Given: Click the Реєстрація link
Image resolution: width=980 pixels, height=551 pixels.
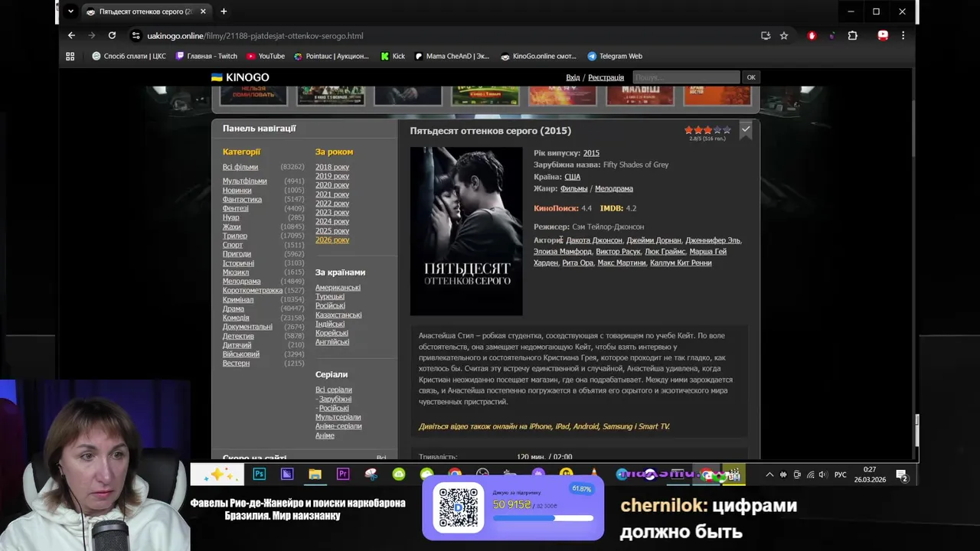Looking at the screenshot, I should (606, 77).
